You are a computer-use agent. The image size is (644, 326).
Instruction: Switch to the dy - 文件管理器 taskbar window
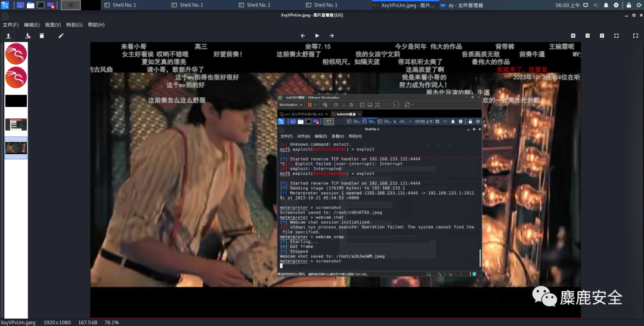click(x=462, y=5)
